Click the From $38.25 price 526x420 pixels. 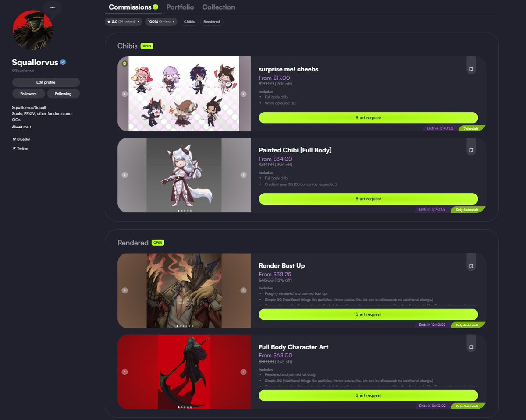[x=275, y=274]
